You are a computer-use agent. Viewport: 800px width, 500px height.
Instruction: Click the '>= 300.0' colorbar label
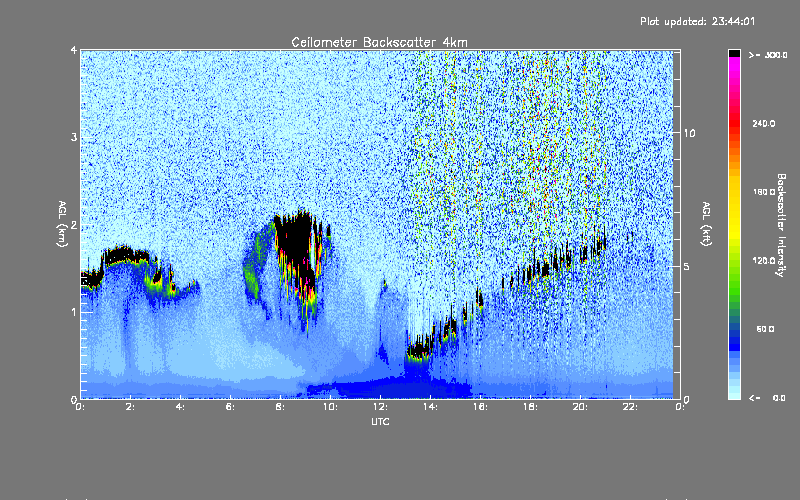click(x=768, y=55)
